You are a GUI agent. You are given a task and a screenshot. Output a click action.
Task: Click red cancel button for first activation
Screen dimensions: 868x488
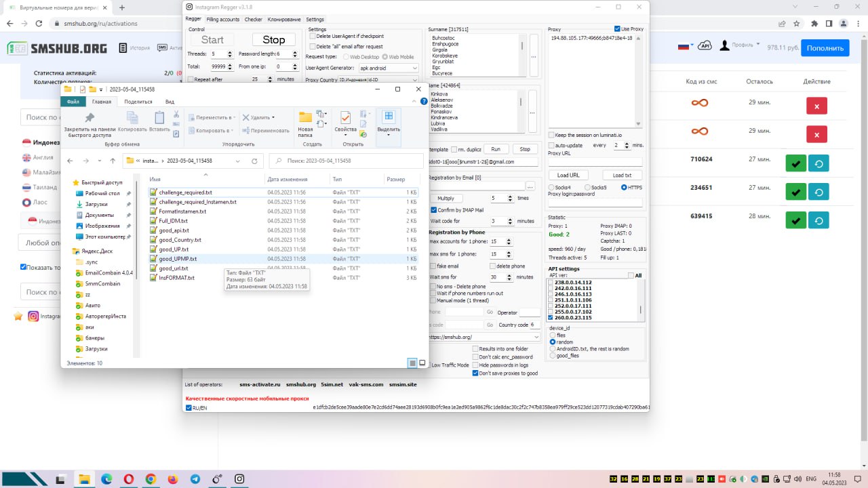[816, 106]
